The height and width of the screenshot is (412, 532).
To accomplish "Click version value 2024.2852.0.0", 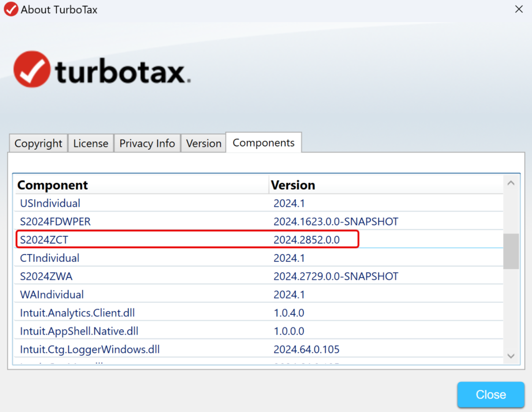I will [x=306, y=240].
